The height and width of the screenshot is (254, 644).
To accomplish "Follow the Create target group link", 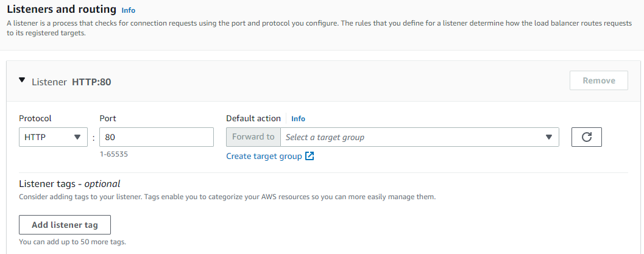I will (264, 157).
